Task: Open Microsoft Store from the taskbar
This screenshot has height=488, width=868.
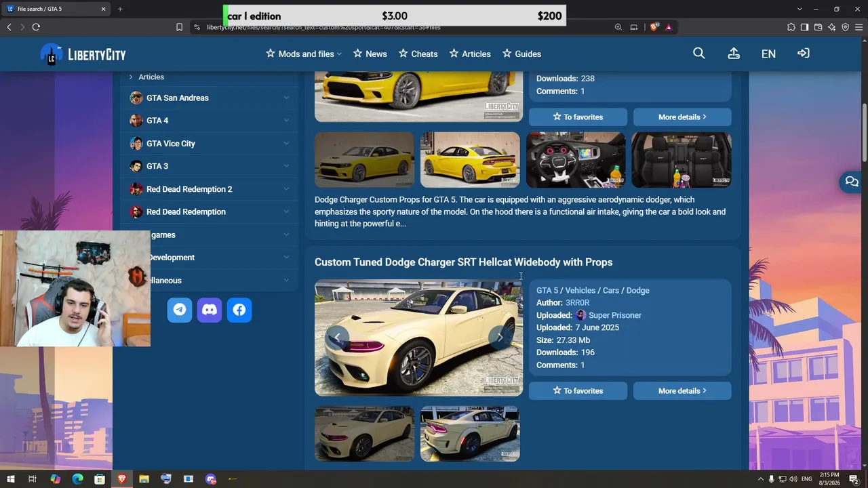Action: click(x=100, y=479)
